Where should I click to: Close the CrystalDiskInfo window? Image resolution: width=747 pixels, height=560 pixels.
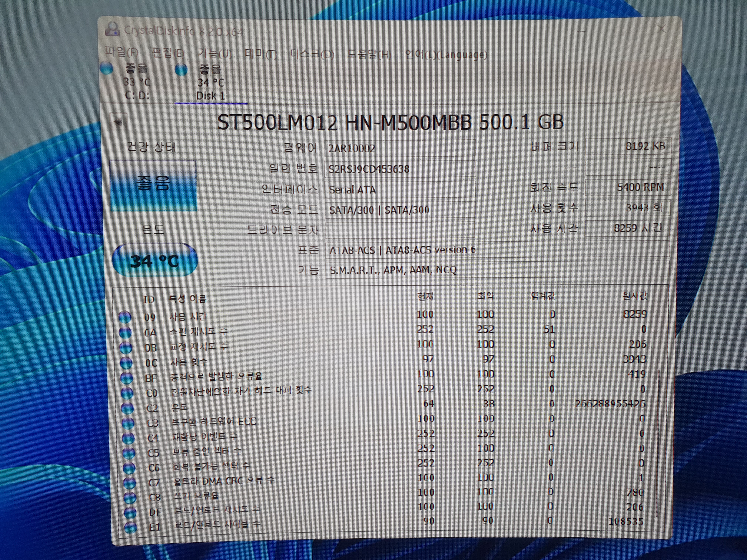coord(661,29)
